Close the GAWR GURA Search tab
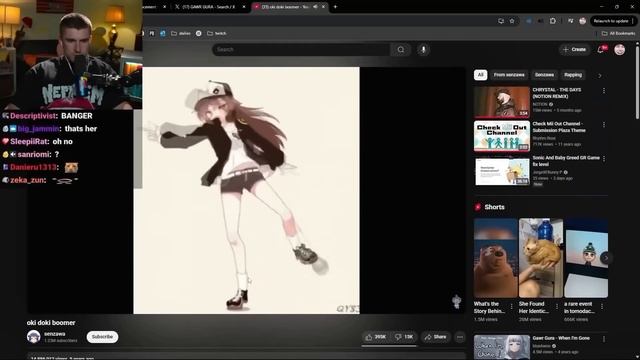Image resolution: width=640 pixels, height=360 pixels. 244,7
